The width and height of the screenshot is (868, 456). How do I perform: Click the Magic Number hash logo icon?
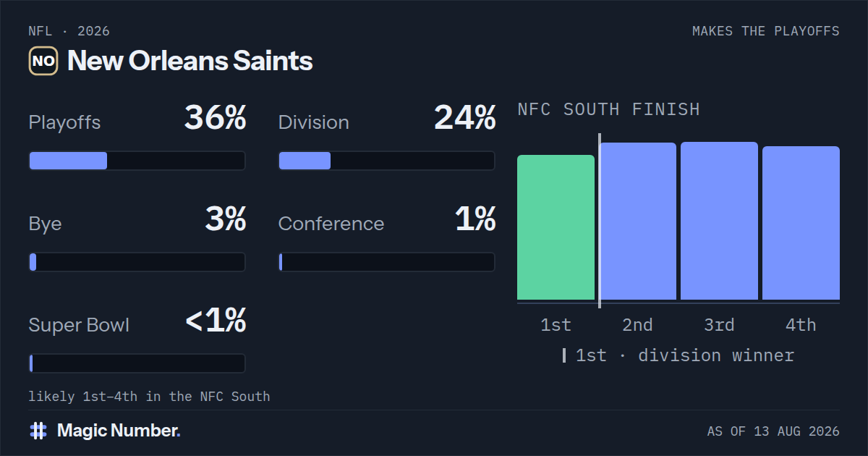38,431
